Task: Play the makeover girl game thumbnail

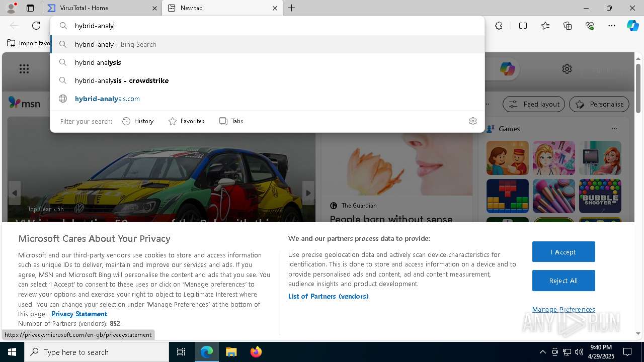Action: (554, 158)
